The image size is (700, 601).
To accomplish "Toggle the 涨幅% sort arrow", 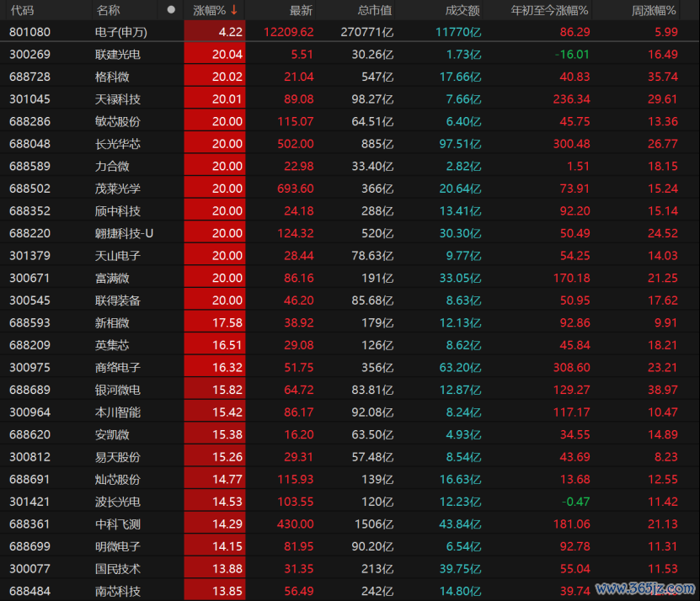I will coord(234,10).
